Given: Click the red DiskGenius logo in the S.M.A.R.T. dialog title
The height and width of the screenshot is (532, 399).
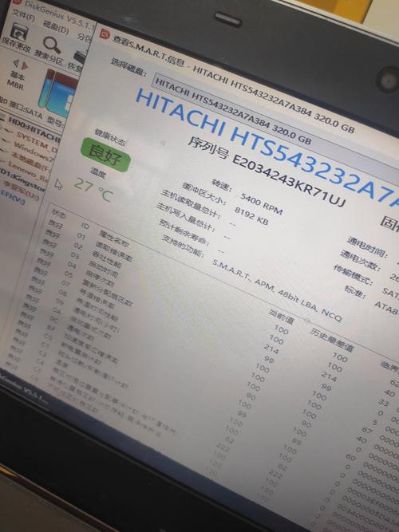Looking at the screenshot, I should click(x=105, y=34).
